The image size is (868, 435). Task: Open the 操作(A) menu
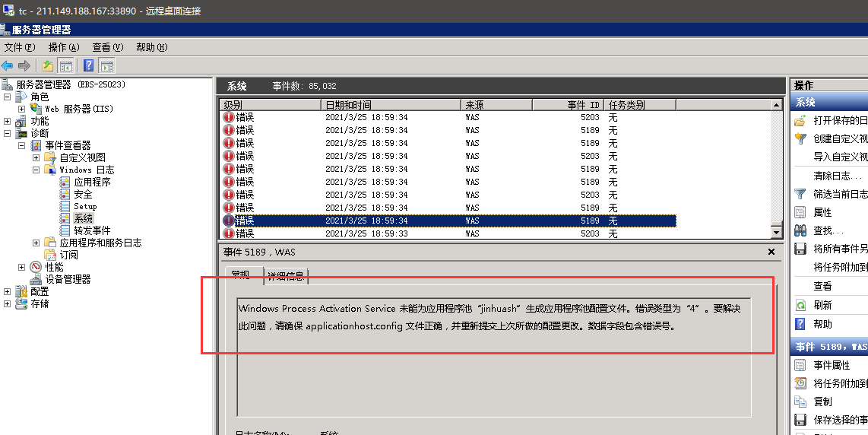coord(64,47)
